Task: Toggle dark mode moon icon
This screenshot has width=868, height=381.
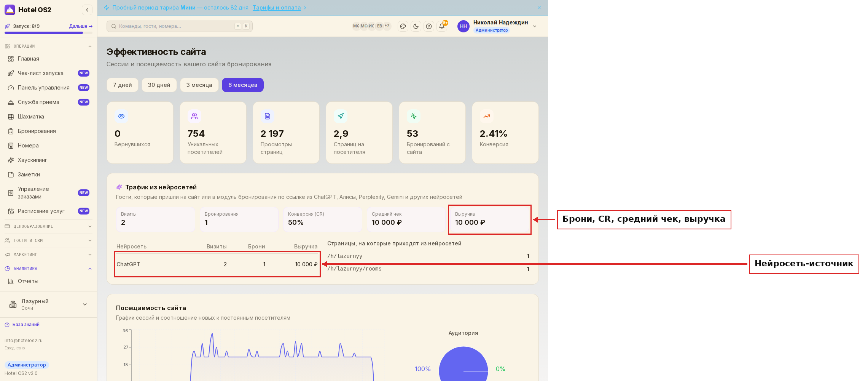Action: click(x=416, y=26)
